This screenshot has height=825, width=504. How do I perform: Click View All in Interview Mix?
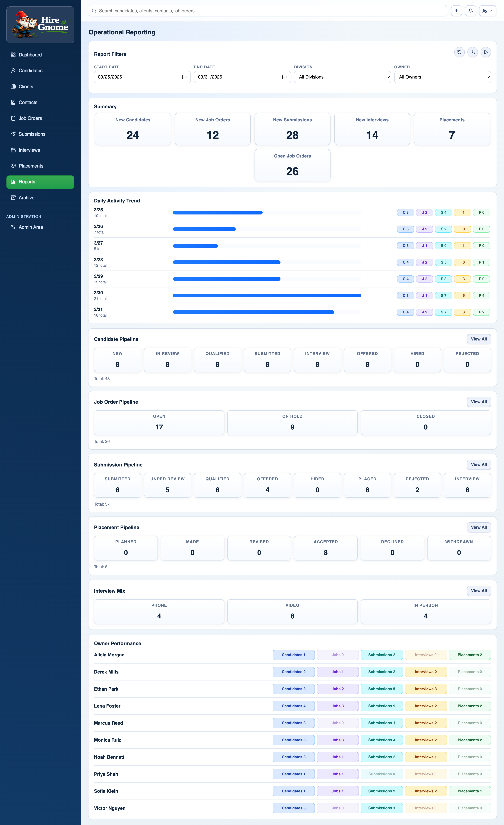pyautogui.click(x=479, y=591)
